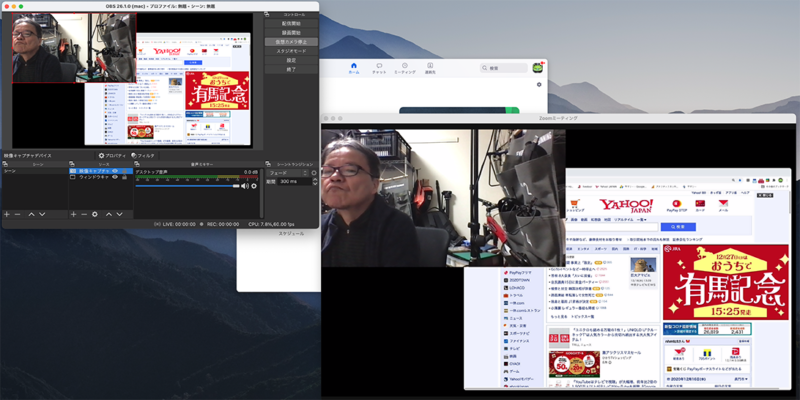
Task: Open desktop audio settings gear in mixer
Action: (x=254, y=186)
